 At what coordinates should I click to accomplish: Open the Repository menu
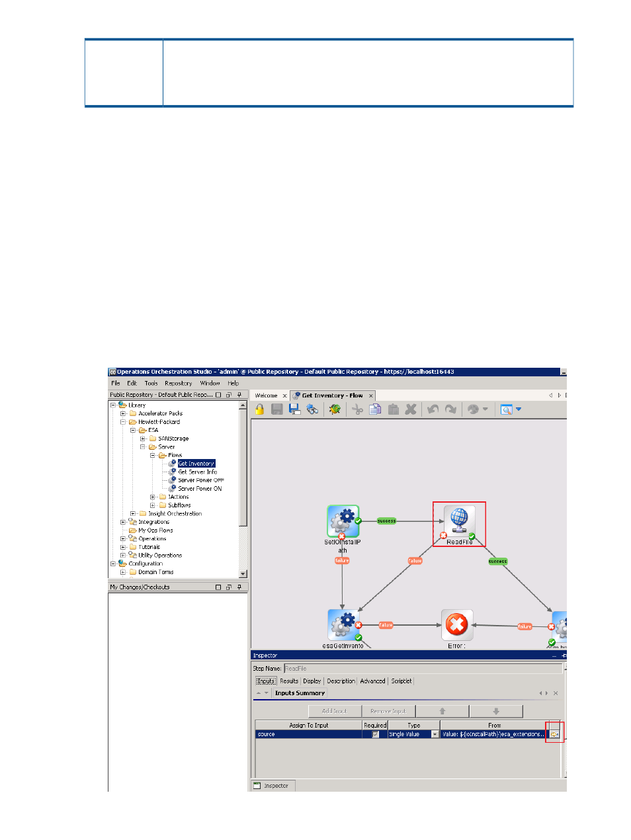179,383
